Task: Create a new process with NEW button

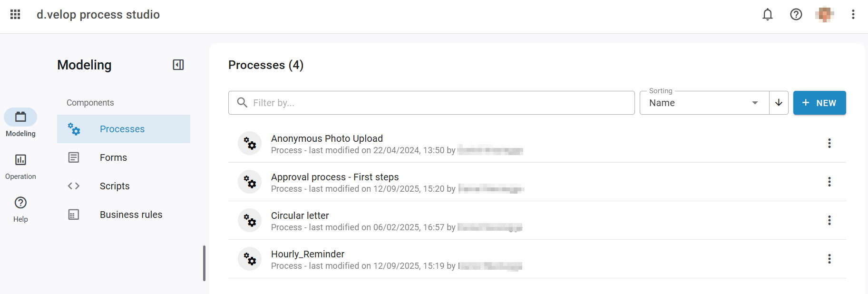Action: (819, 103)
